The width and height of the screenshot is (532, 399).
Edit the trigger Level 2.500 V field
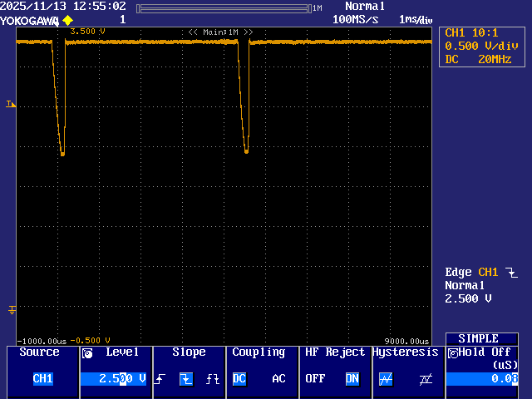(x=114, y=379)
